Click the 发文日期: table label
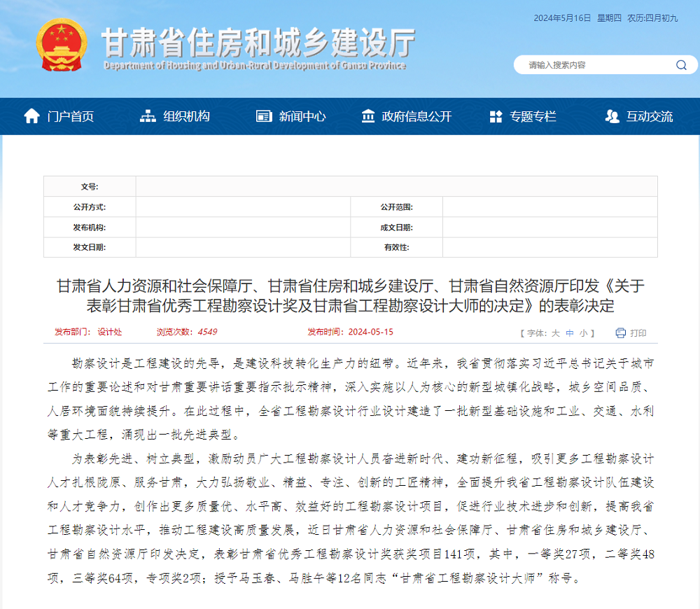700x609 pixels. pyautogui.click(x=90, y=247)
